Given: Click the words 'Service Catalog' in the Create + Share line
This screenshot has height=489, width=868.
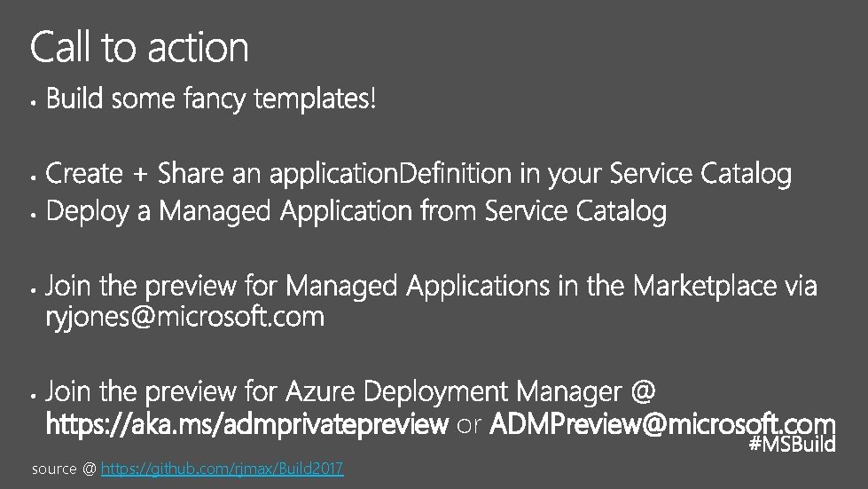Looking at the screenshot, I should pos(700,174).
